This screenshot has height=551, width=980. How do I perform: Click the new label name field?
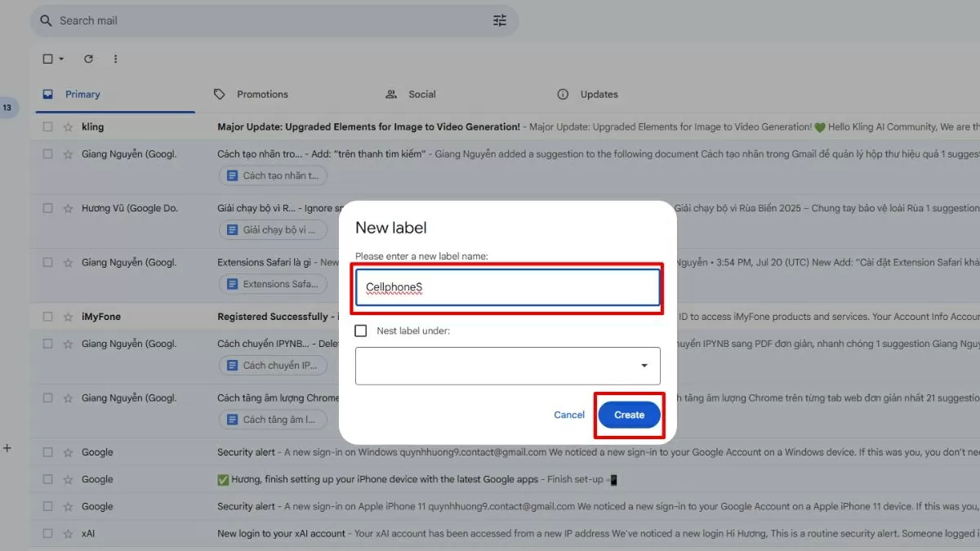[507, 287]
